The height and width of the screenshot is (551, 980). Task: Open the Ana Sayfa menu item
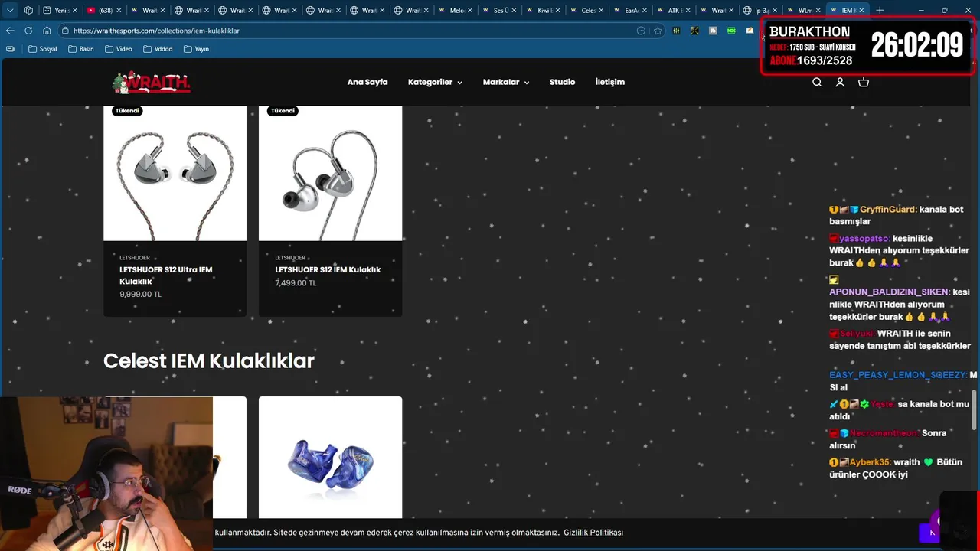click(x=367, y=82)
